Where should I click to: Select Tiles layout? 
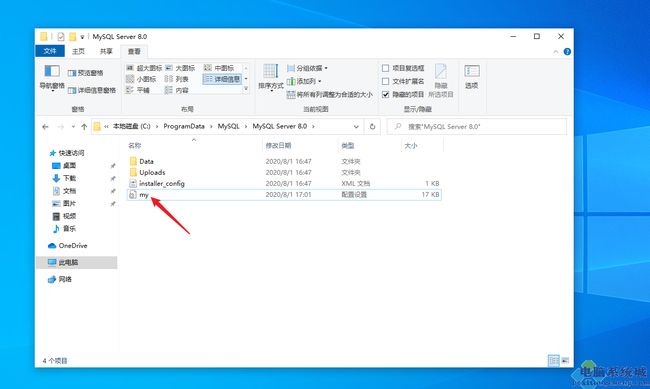tap(138, 90)
